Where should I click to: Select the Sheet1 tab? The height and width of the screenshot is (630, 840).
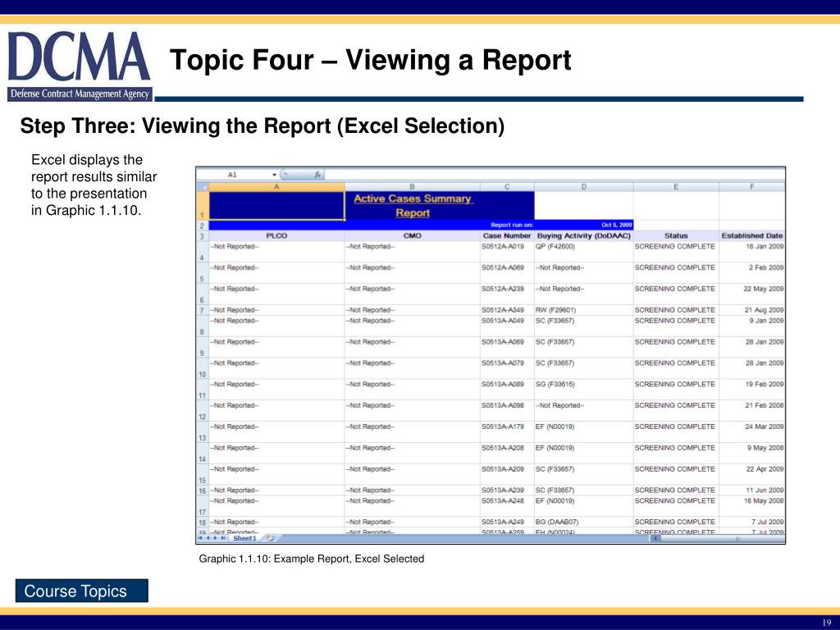244,538
